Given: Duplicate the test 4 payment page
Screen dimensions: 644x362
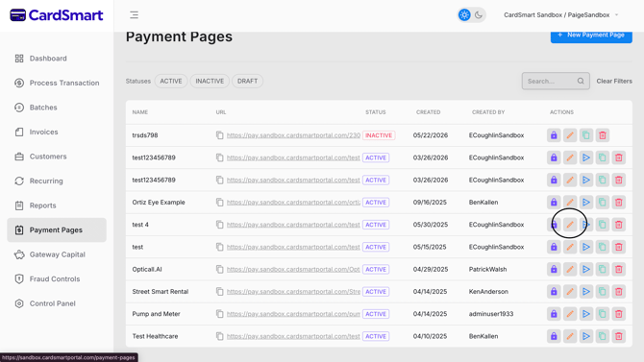Looking at the screenshot, I should click(x=602, y=225).
